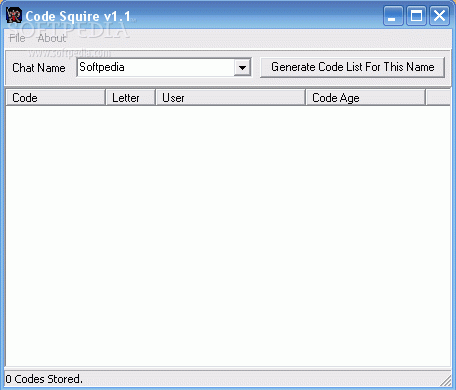The image size is (456, 390).
Task: Sort by the User column header
Action: (231, 98)
